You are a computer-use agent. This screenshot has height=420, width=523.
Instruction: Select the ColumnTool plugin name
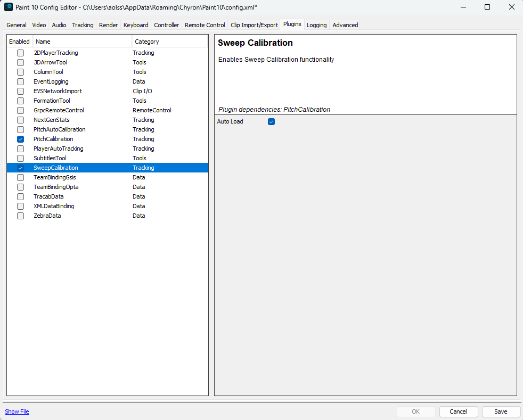tap(48, 72)
